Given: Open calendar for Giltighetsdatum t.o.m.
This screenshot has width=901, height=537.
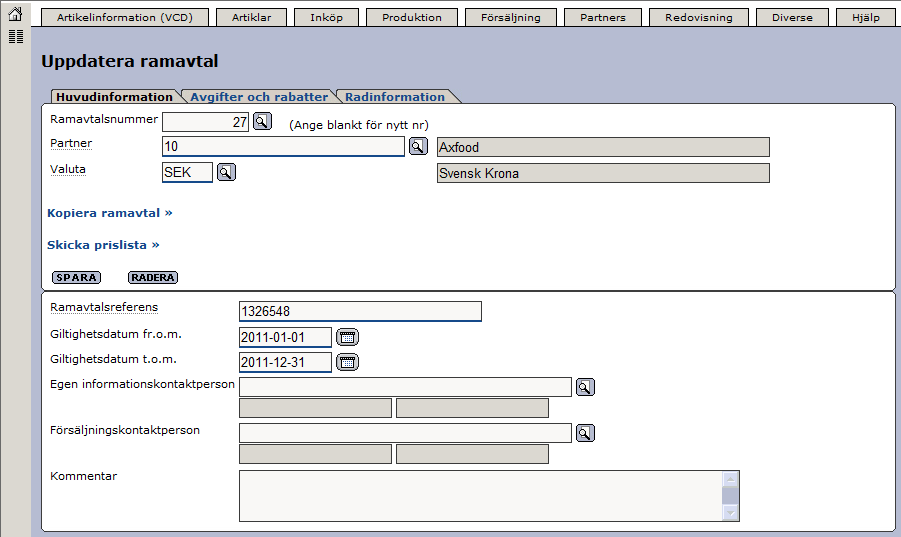Looking at the screenshot, I should (347, 362).
